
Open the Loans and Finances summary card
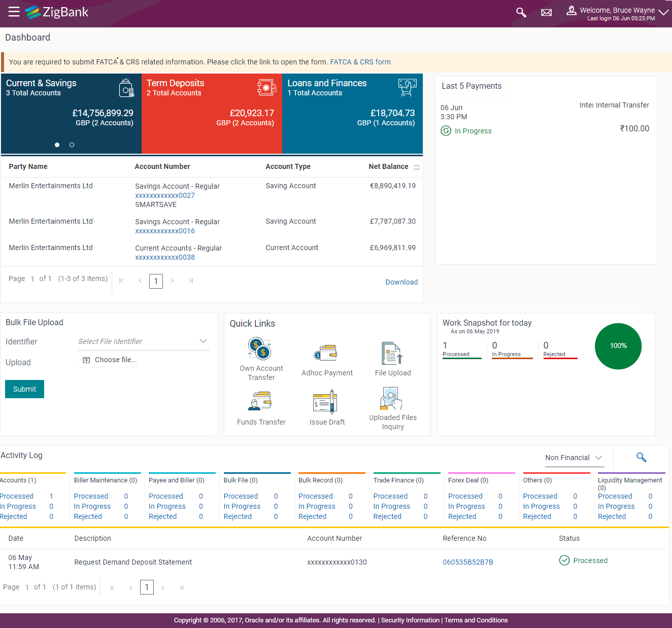[x=352, y=114]
